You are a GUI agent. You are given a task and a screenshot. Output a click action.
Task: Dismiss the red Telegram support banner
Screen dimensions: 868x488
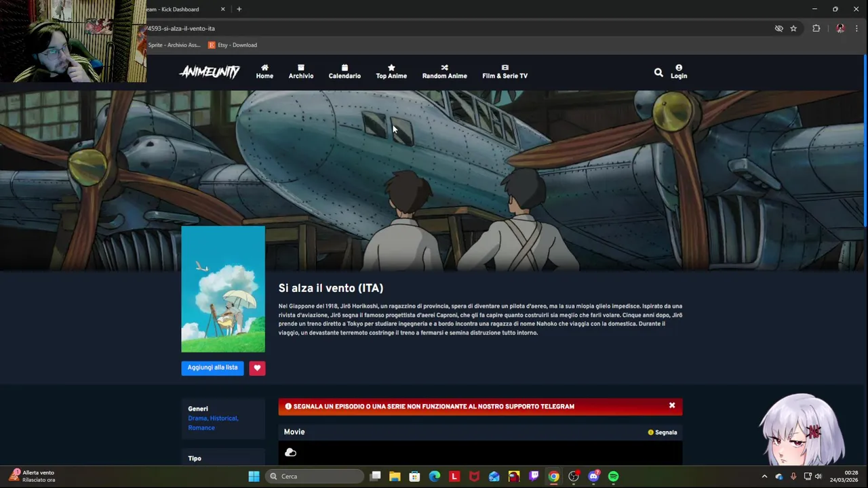[672, 405]
